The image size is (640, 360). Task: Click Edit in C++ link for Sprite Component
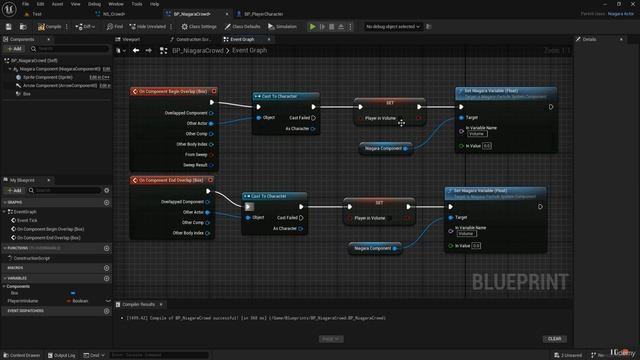pyautogui.click(x=100, y=77)
